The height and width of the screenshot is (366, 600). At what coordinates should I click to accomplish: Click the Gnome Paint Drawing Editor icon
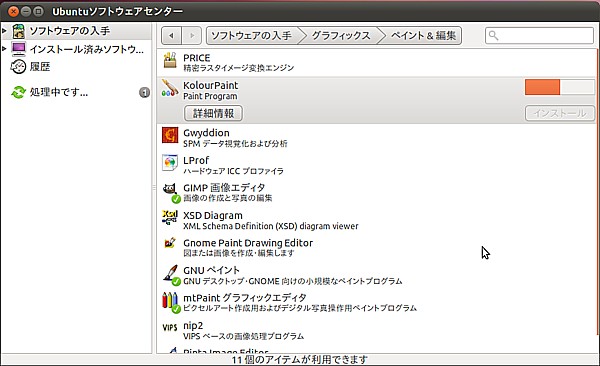[x=170, y=243]
